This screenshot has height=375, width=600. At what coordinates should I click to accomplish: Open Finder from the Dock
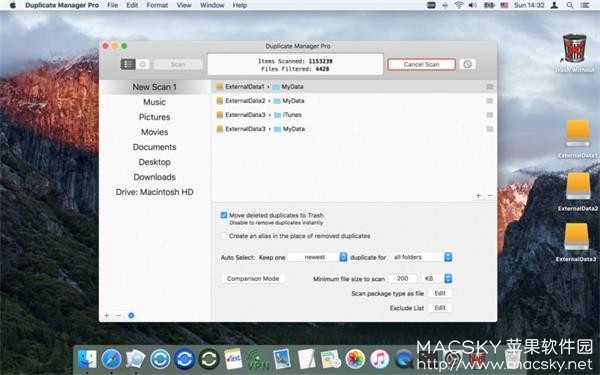(x=87, y=359)
